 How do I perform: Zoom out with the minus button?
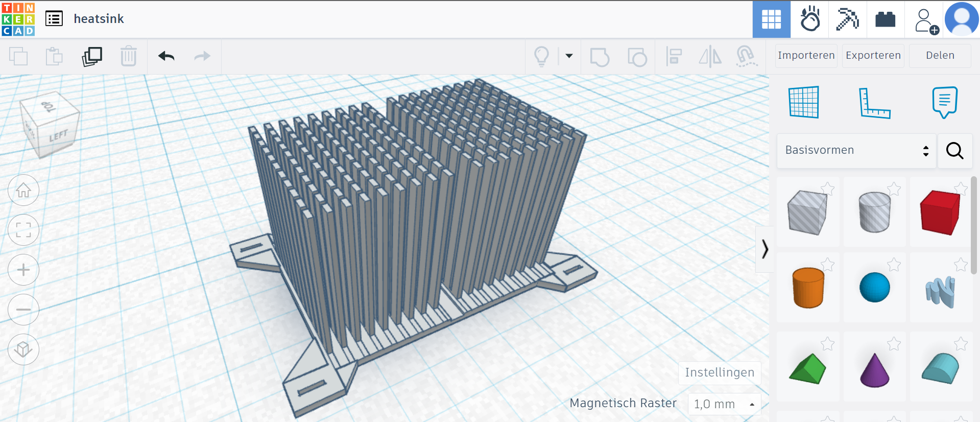click(23, 310)
